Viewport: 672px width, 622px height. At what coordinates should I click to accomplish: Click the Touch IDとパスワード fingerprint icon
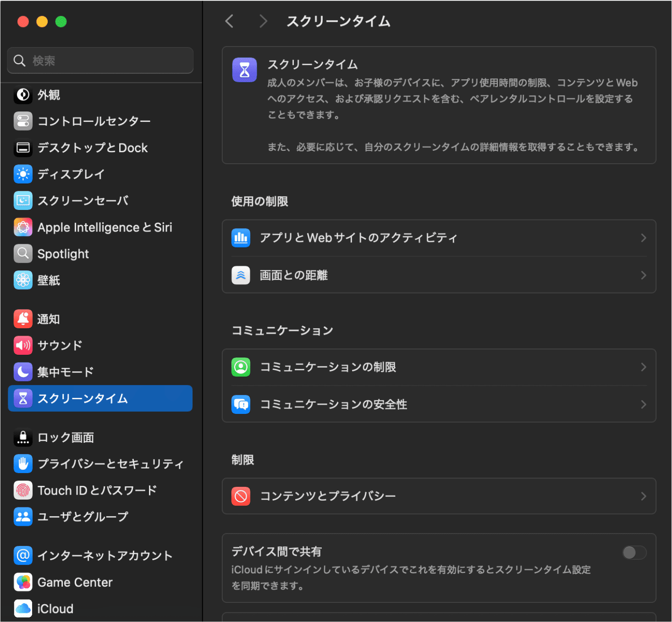click(23, 490)
